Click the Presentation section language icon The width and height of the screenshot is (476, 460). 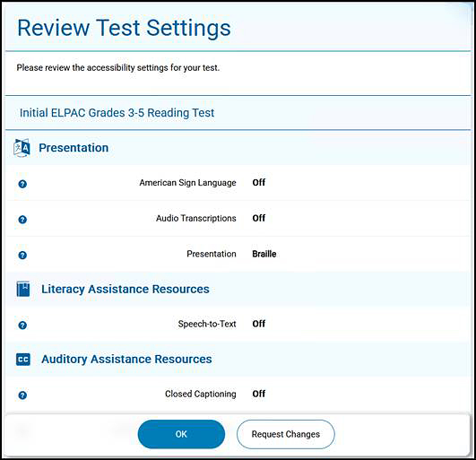(22, 148)
